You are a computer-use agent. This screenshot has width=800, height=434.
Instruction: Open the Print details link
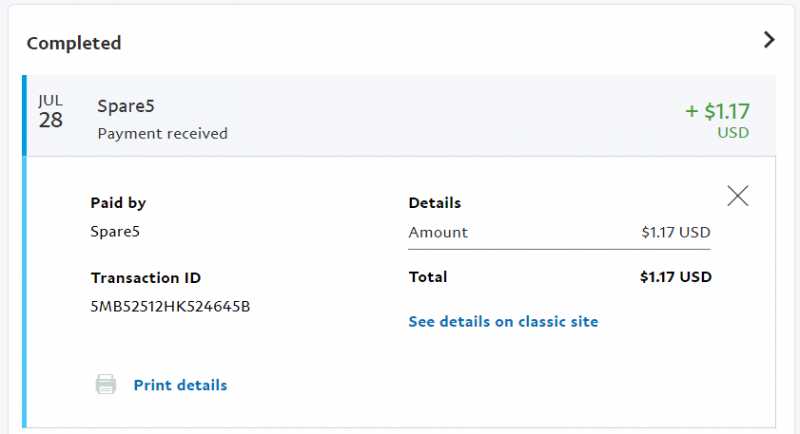point(180,385)
